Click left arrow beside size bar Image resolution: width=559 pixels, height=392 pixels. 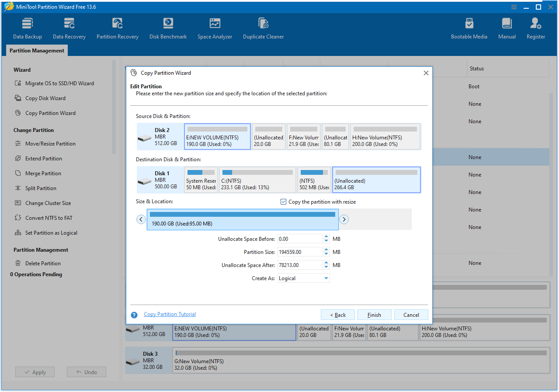click(141, 219)
